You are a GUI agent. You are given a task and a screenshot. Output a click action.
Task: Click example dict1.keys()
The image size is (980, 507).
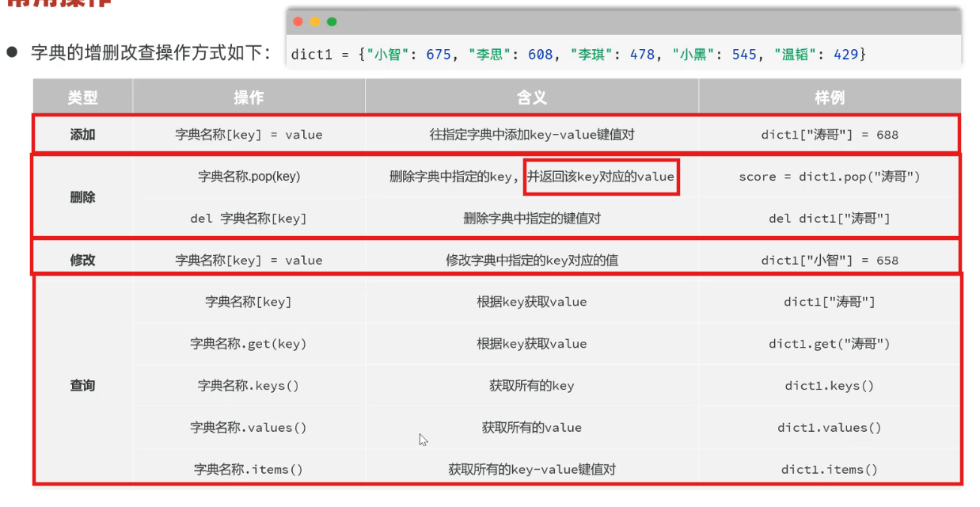click(830, 386)
